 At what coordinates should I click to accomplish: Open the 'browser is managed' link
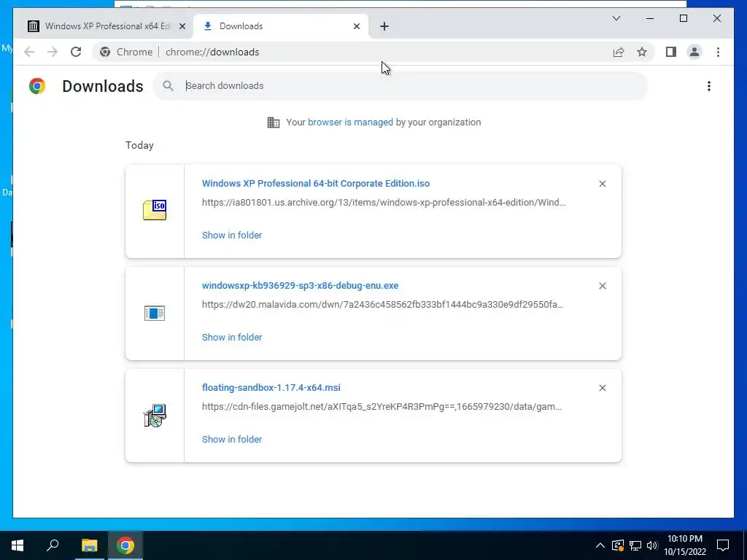[351, 122]
